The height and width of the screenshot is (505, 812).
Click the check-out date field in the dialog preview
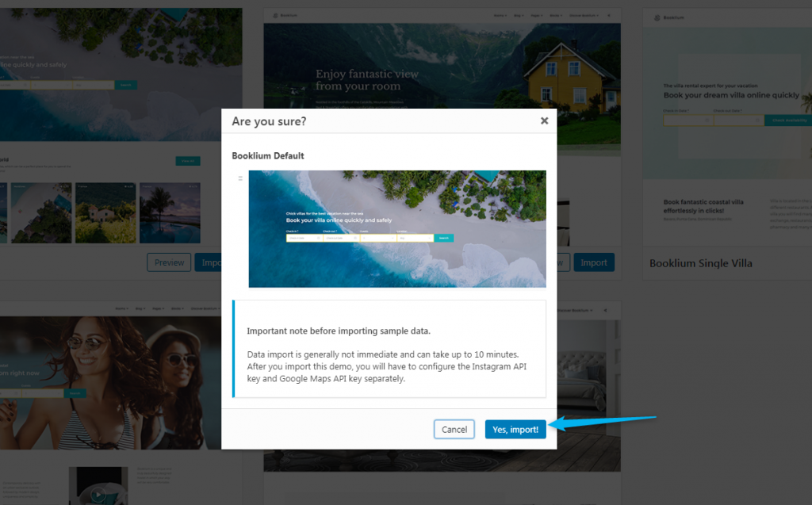341,239
